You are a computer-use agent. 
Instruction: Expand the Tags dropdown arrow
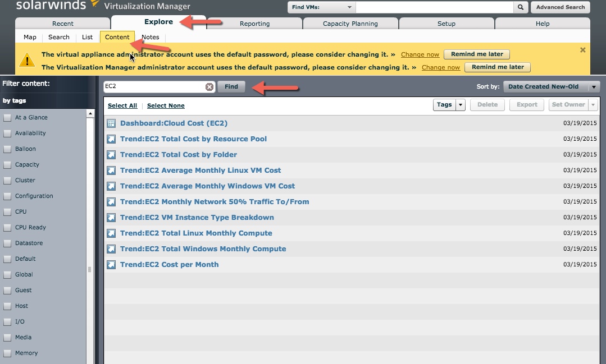pyautogui.click(x=461, y=105)
